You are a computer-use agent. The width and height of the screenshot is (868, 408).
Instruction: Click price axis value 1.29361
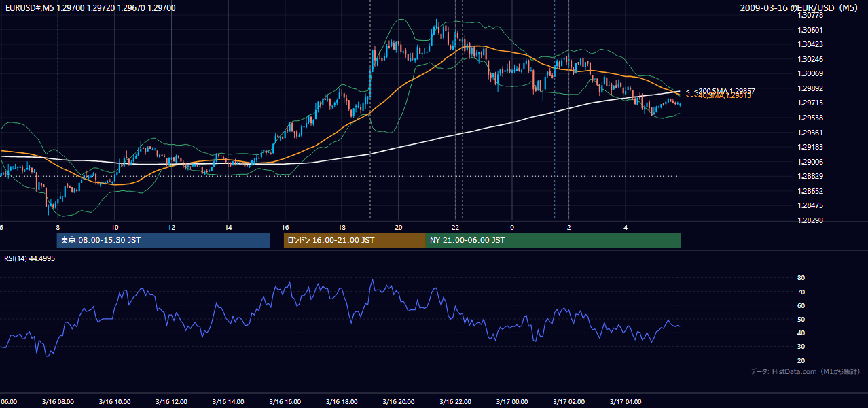tap(811, 133)
